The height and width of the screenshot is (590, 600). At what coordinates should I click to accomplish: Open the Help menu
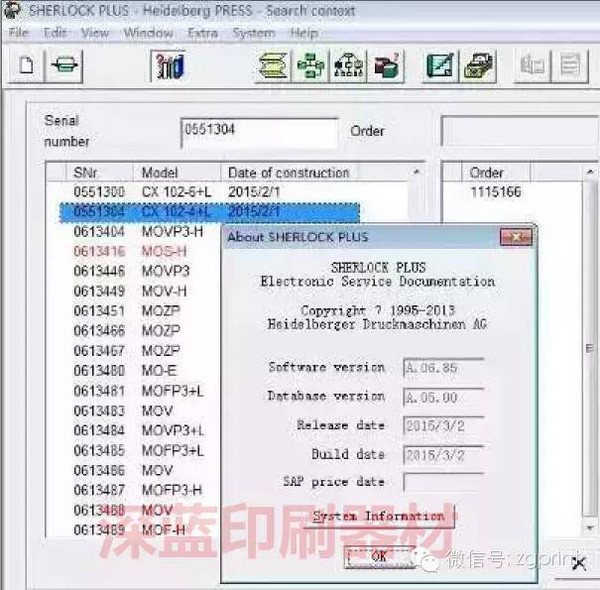tap(304, 33)
